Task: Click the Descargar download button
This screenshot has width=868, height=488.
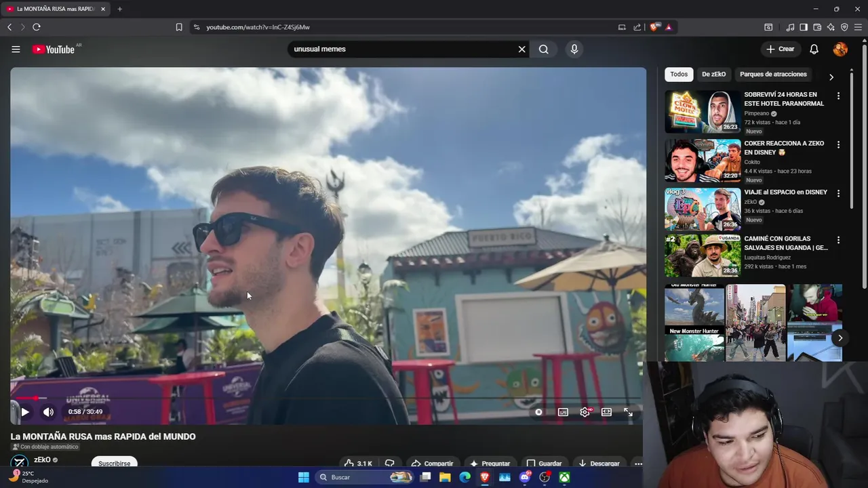Action: [x=599, y=464]
